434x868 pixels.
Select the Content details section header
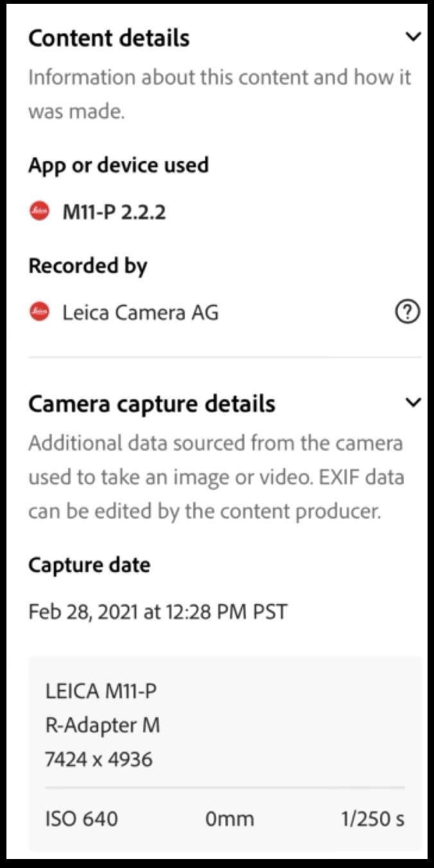[108, 37]
